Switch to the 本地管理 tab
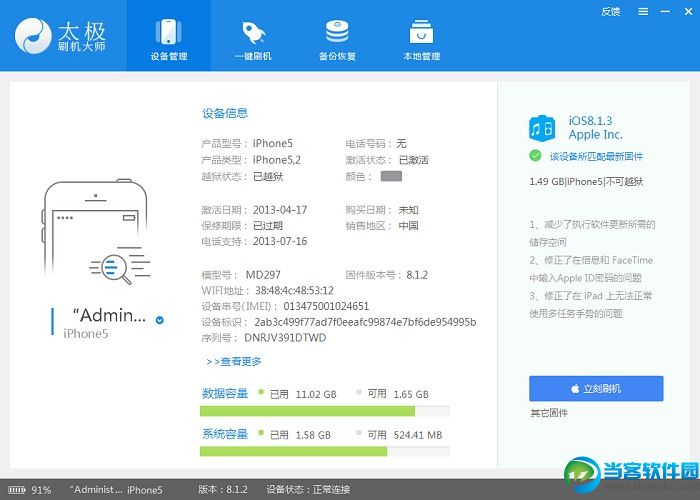Image resolution: width=700 pixels, height=500 pixels. (421, 39)
